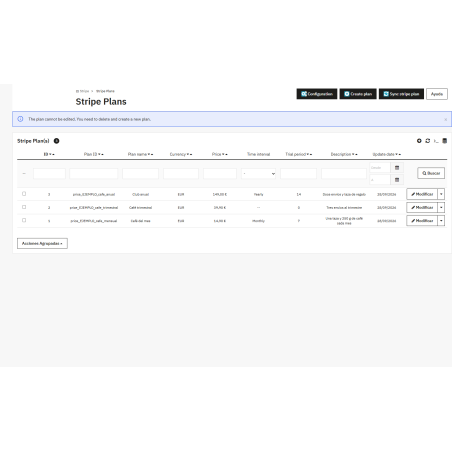The width and height of the screenshot is (452, 452).
Task: Open Acciones Agrupadas bulk actions menu
Action: 42,244
